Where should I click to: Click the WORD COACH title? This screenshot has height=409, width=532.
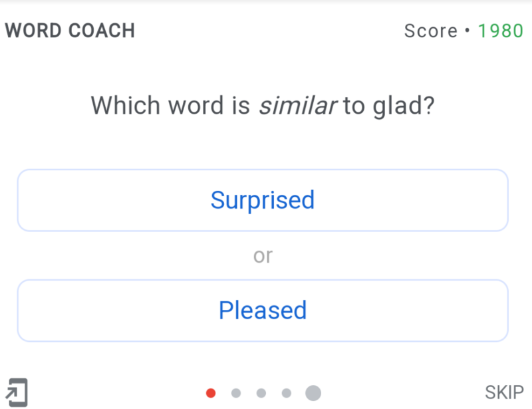click(70, 31)
